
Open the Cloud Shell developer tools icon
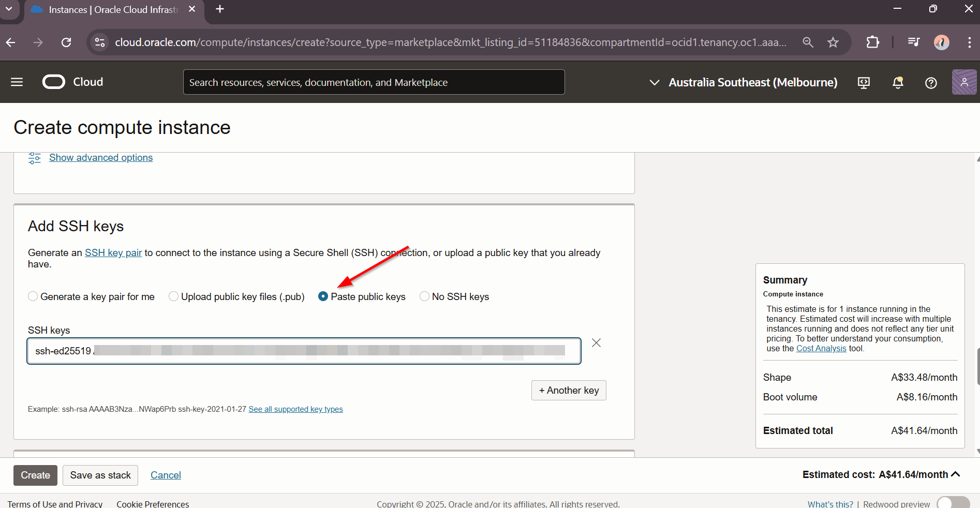pyautogui.click(x=864, y=83)
